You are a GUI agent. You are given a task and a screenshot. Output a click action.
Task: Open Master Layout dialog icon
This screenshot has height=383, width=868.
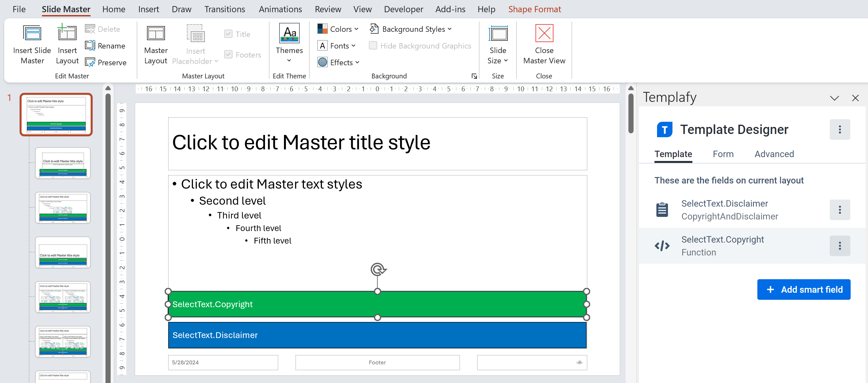pyautogui.click(x=156, y=33)
